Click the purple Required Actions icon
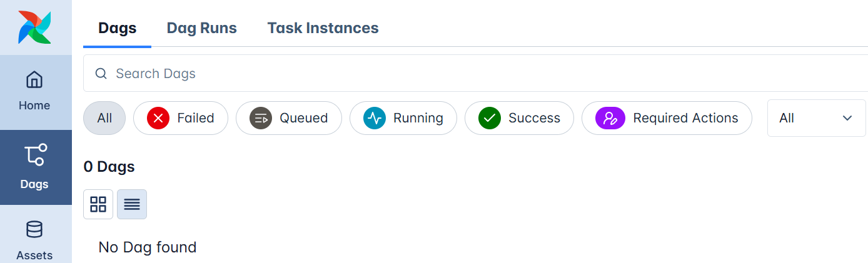868x263 pixels. point(607,118)
